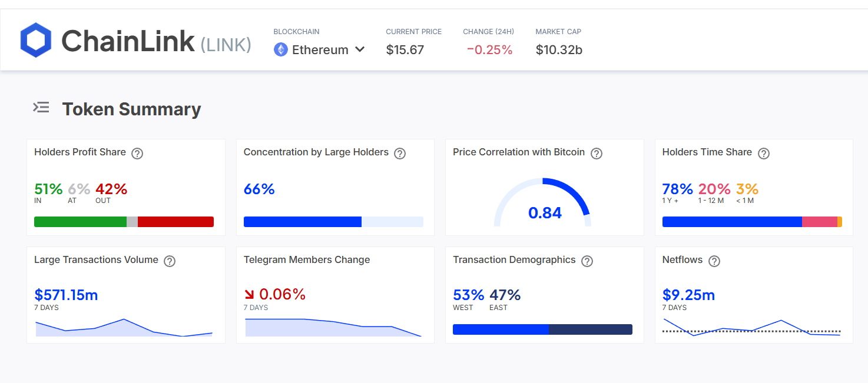
Task: Click the Transaction Demographics West/East bar
Action: [542, 329]
